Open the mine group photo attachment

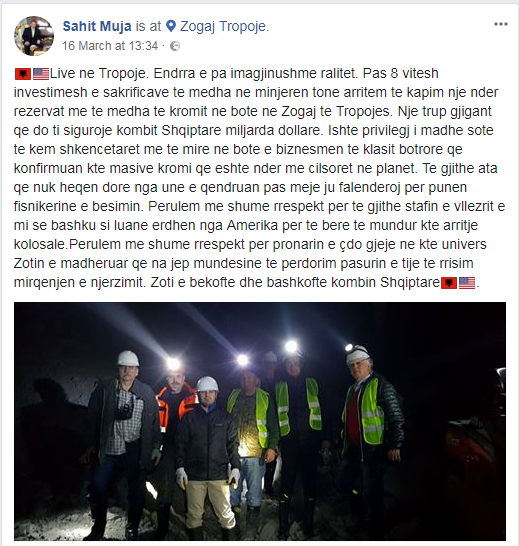[260, 421]
